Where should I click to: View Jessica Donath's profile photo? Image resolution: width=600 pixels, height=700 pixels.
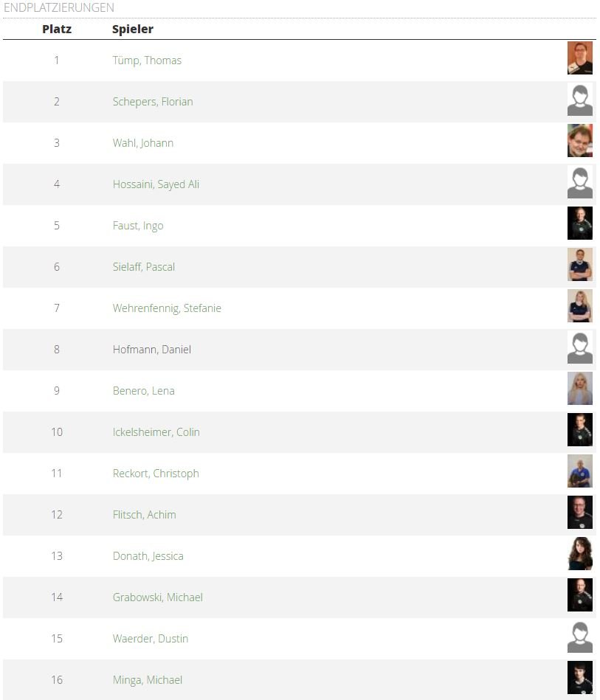click(579, 554)
